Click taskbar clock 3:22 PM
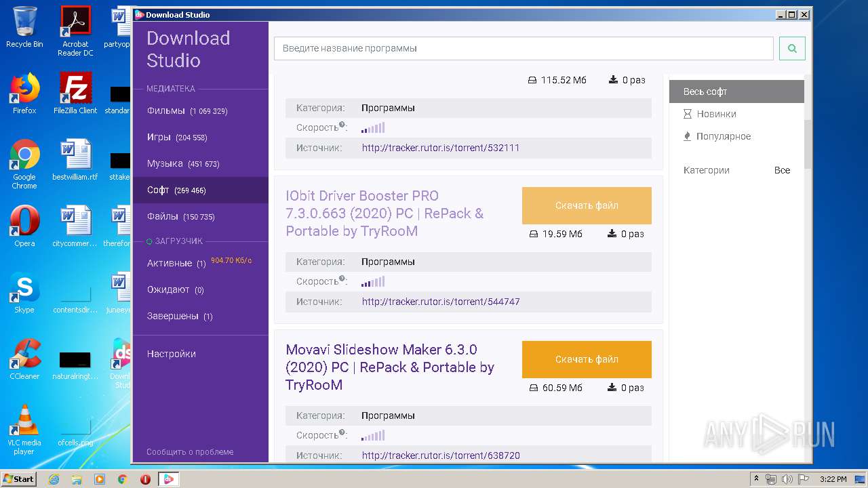 pos(833,479)
